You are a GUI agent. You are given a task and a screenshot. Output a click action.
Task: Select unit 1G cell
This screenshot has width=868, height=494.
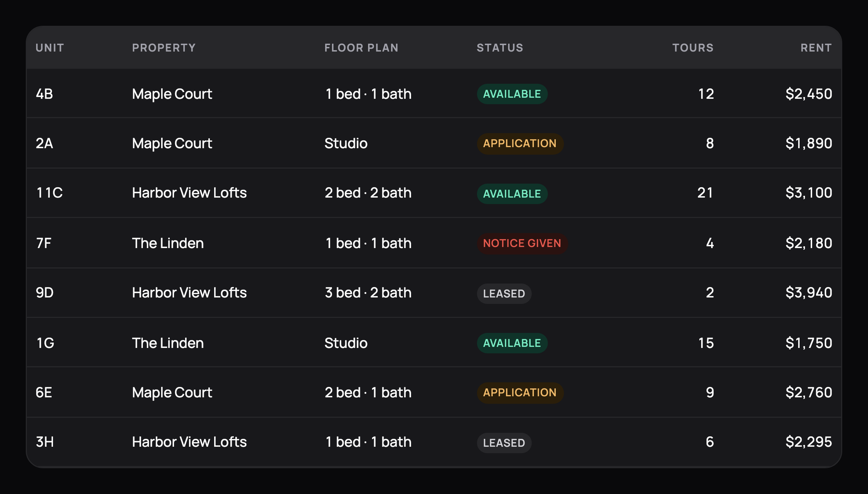point(45,343)
